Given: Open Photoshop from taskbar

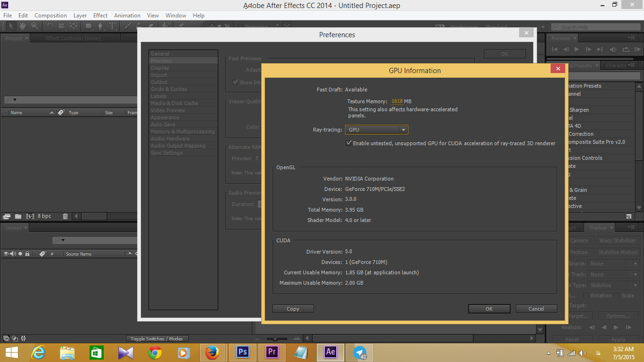Looking at the screenshot, I should click(x=242, y=352).
